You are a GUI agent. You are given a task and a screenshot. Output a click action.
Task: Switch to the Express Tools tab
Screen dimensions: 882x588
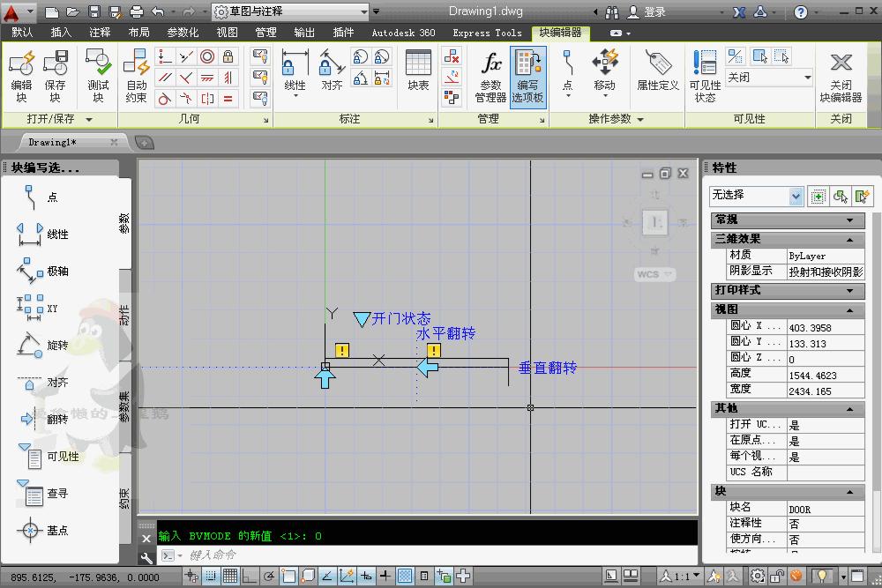click(487, 33)
